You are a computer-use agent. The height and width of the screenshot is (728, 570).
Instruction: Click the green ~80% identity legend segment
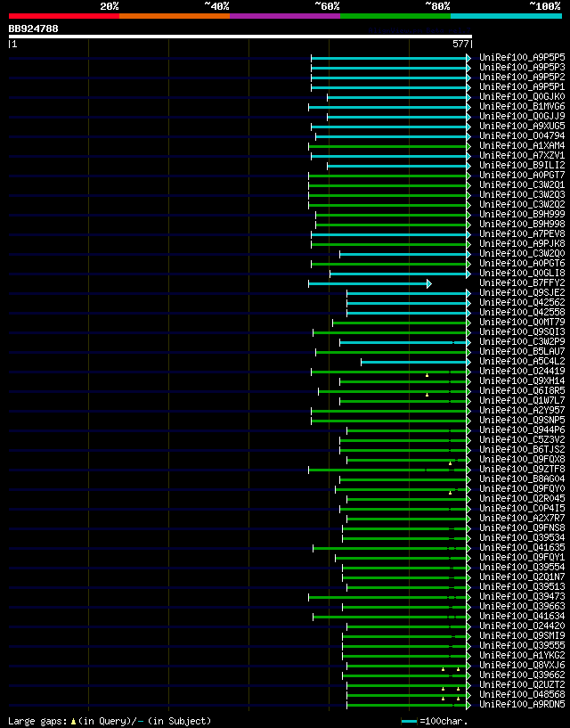[x=395, y=16]
